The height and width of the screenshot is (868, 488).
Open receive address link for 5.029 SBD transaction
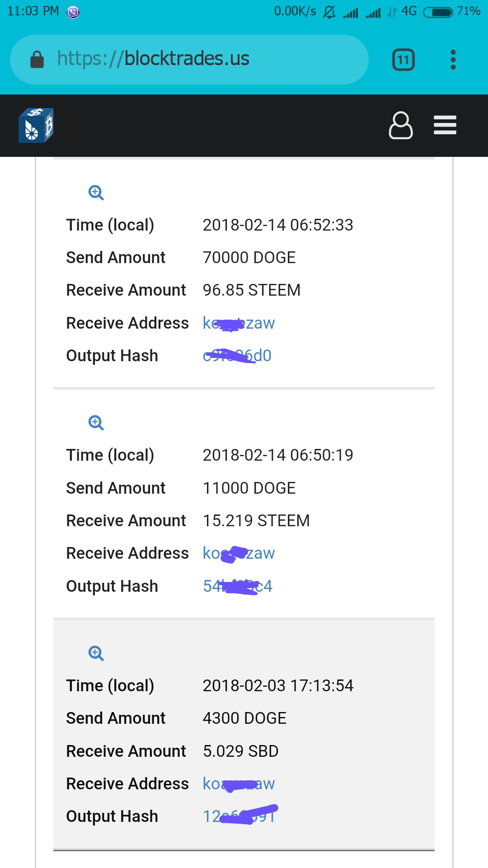click(239, 784)
